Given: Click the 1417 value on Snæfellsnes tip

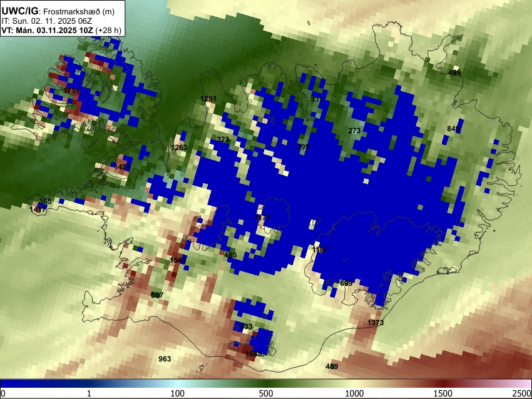Looking at the screenshot, I should 38,210.
